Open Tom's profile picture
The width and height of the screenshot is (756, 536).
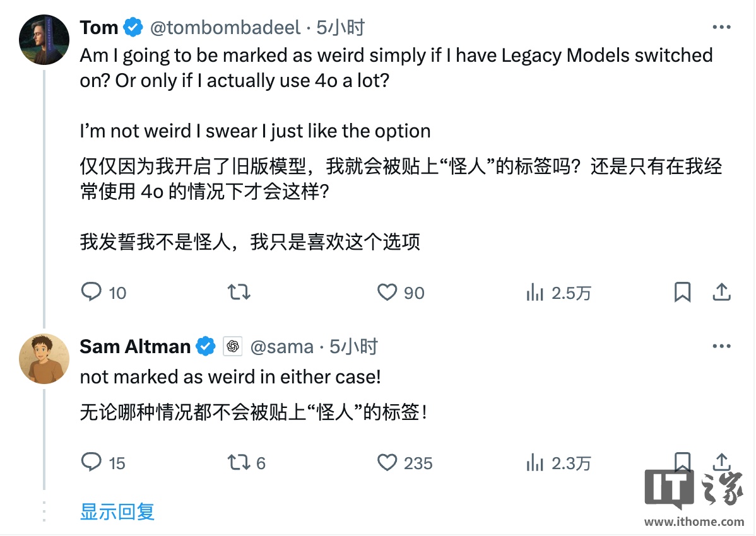(x=44, y=39)
